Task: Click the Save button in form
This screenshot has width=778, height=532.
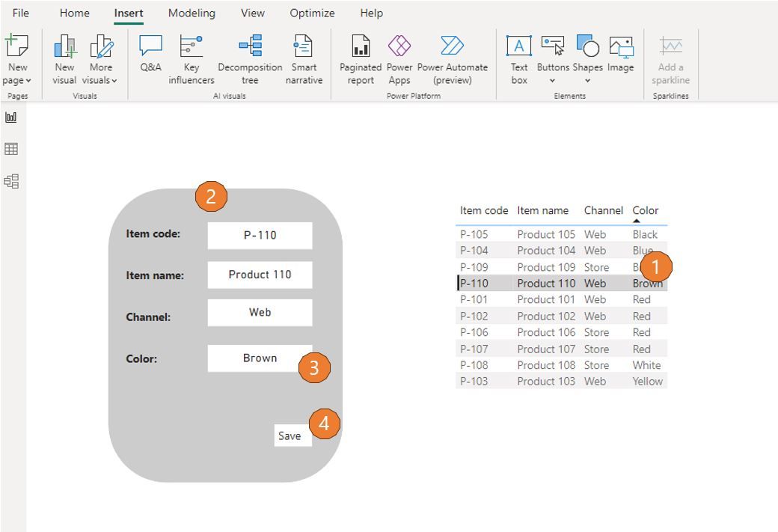Action: click(292, 435)
